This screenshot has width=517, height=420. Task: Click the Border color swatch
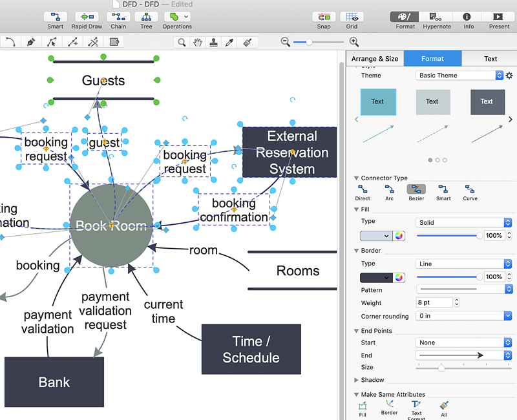point(376,277)
